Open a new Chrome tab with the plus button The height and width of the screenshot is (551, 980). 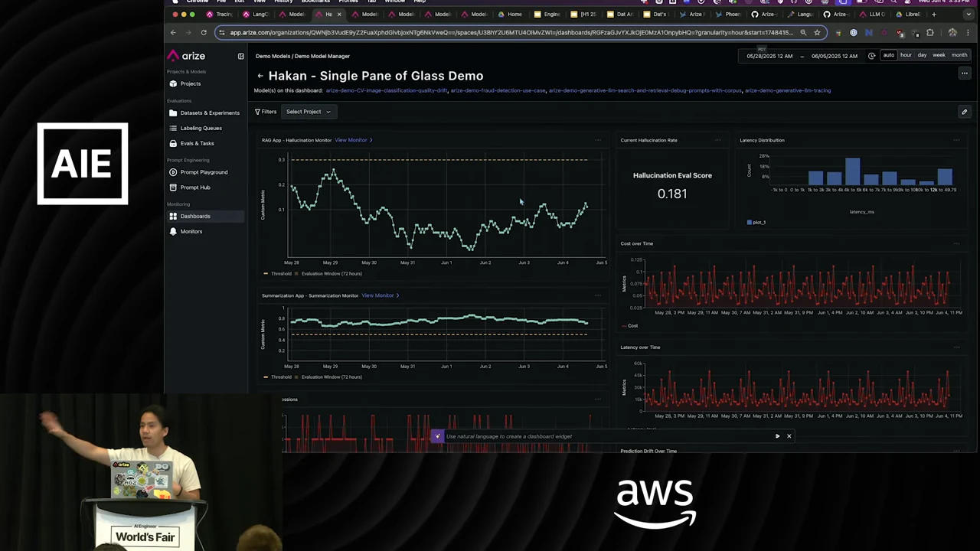933,14
